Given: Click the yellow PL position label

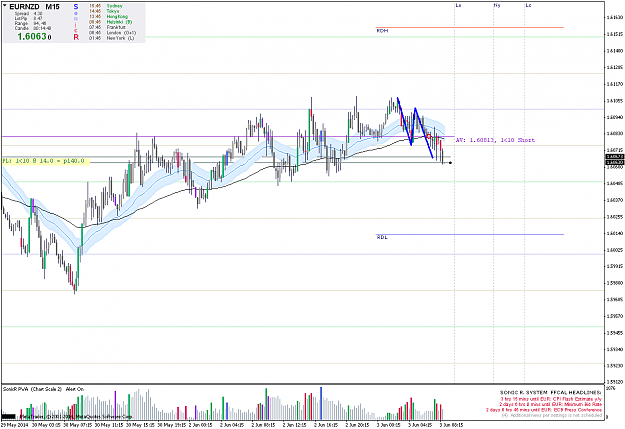Looking at the screenshot, I should [x=45, y=161].
